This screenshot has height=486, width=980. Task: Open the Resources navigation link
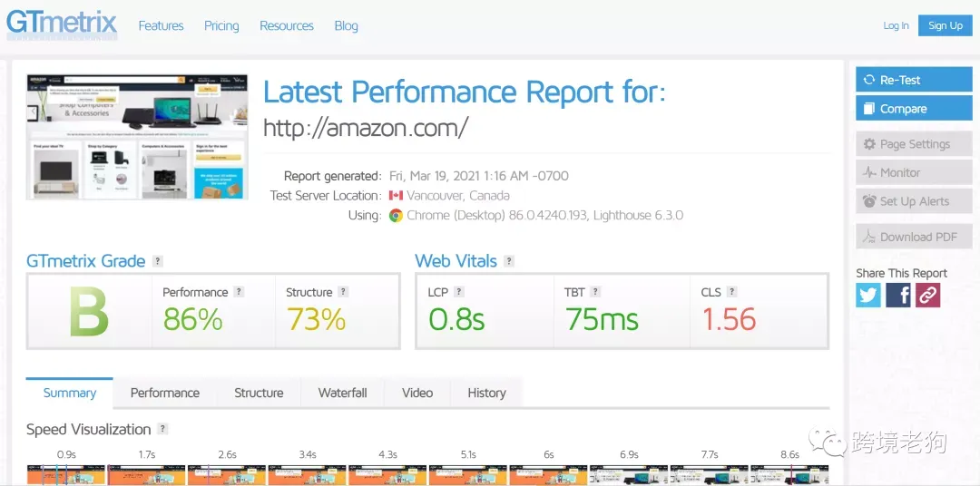(286, 25)
